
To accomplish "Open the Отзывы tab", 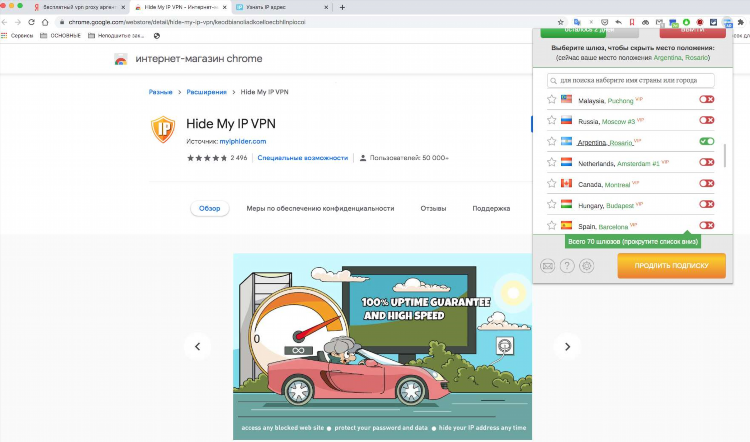I will pyautogui.click(x=433, y=209).
